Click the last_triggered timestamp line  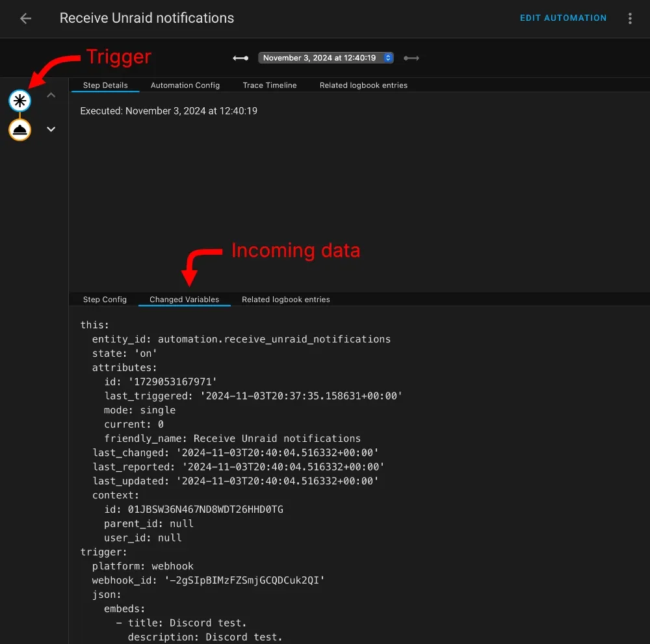pos(253,396)
